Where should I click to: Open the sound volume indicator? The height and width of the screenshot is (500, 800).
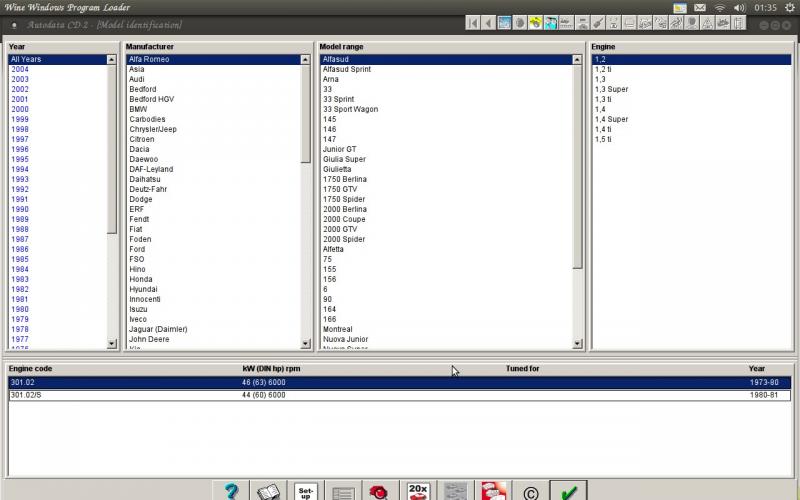click(x=739, y=8)
